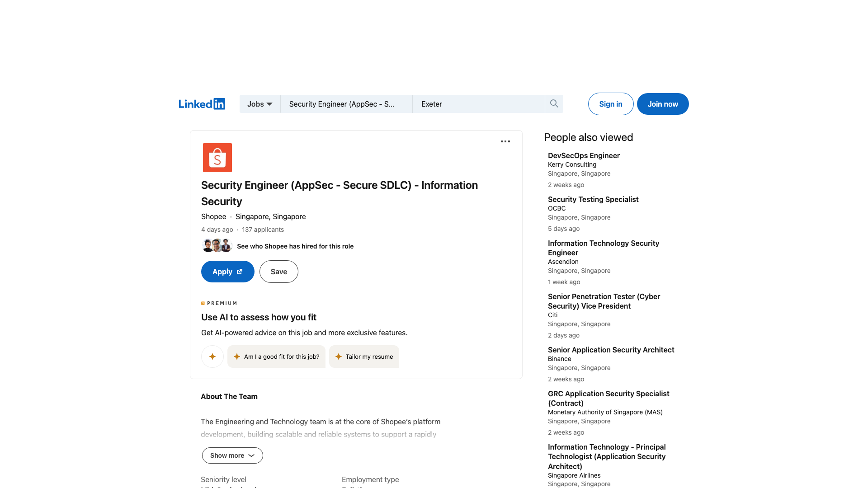Click the 'Seniority level' label
Screen dimensions: 868x488
(223, 479)
